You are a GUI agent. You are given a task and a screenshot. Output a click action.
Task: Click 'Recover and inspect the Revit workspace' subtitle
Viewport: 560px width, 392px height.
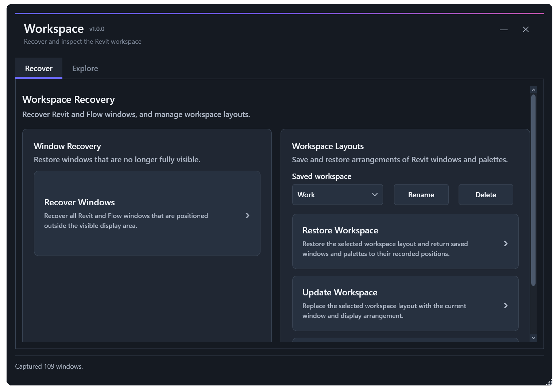pyautogui.click(x=83, y=42)
